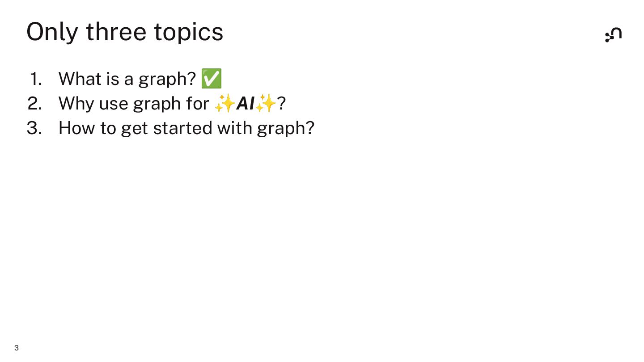Click list number 1.
Screen dimensions: 644x362
36,79
